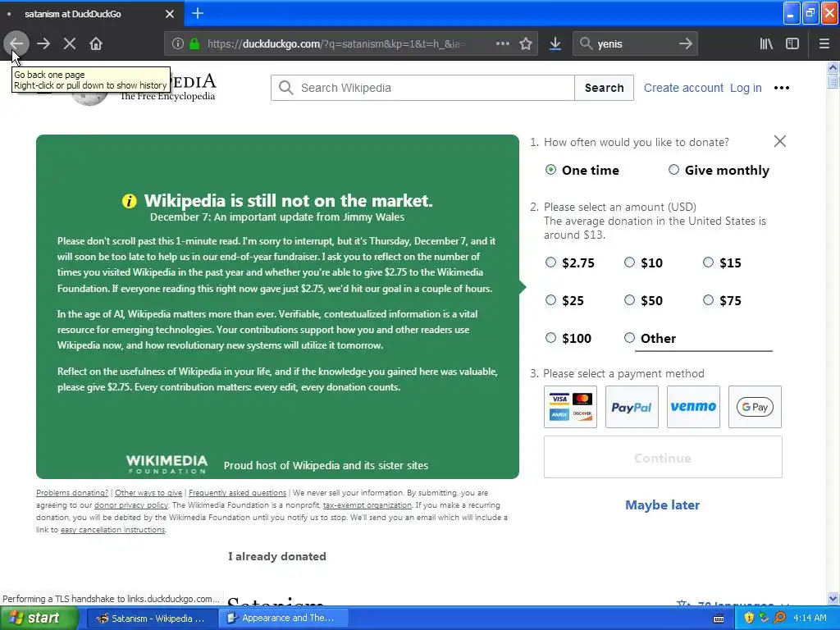Pay with credit card icons
840x630 pixels.
(571, 407)
